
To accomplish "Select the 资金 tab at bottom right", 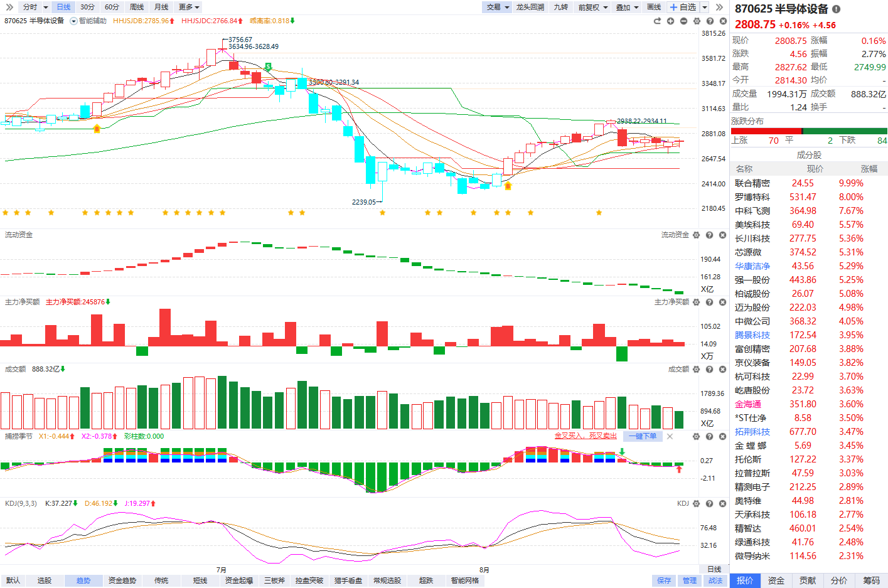I will tap(776, 580).
